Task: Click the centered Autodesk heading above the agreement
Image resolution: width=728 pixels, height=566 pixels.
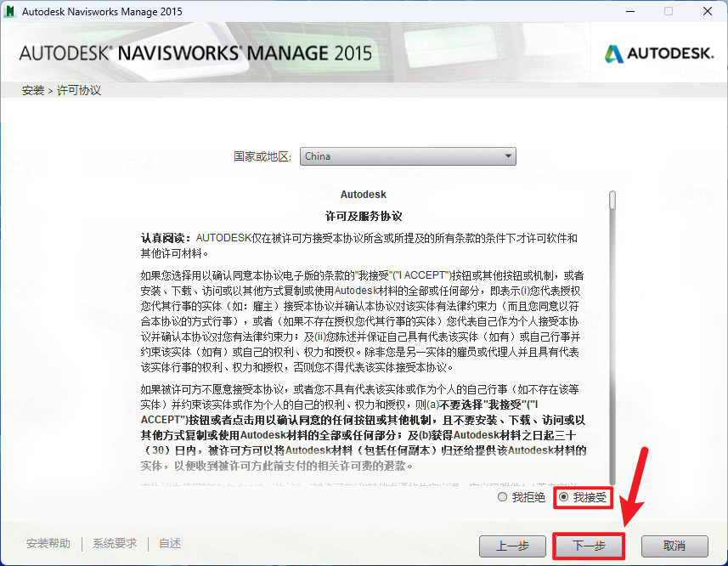Action: tap(363, 195)
